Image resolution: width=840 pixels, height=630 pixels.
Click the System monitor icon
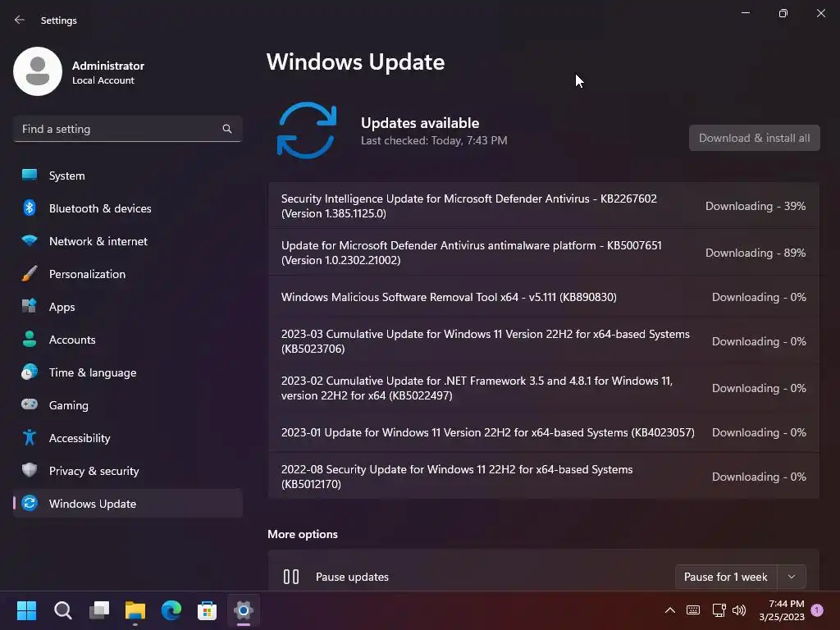(30, 176)
